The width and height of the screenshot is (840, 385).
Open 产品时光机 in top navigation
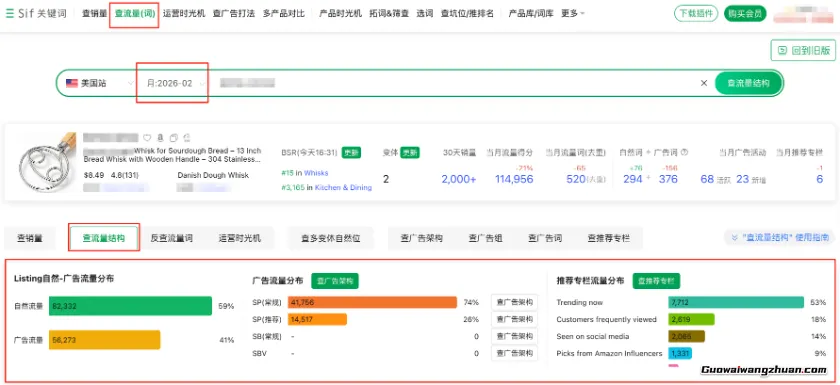tap(341, 14)
